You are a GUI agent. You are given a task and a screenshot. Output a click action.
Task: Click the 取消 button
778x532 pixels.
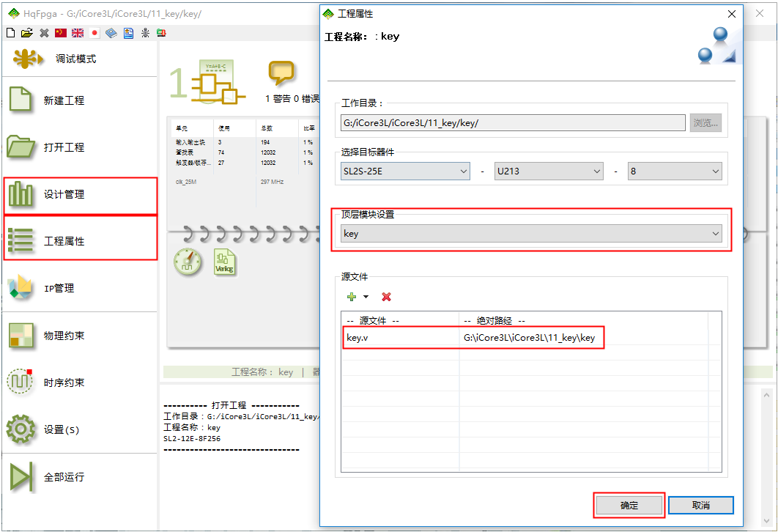point(700,506)
